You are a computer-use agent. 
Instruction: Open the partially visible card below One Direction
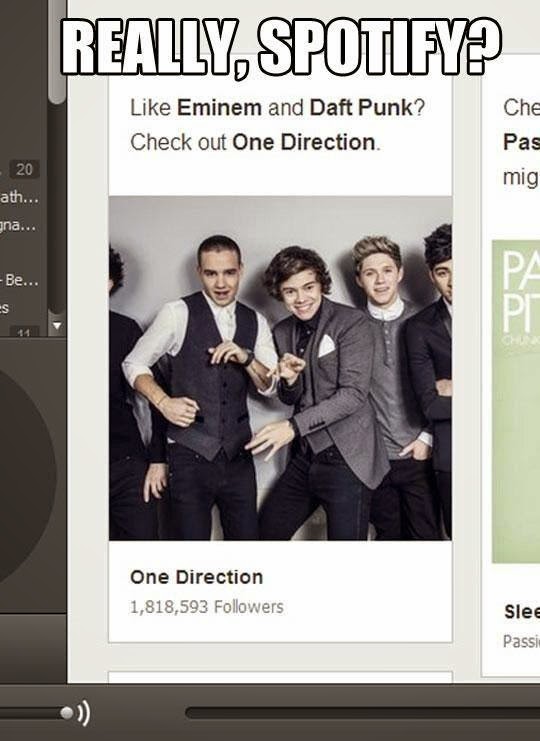[280, 677]
